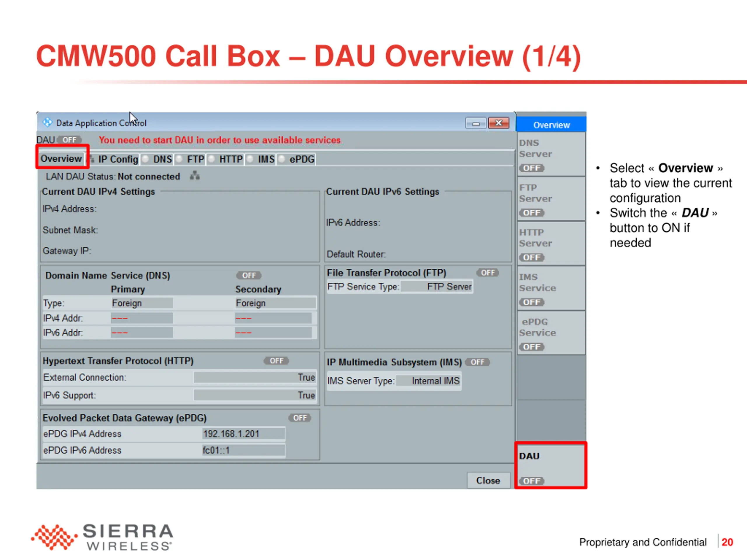Switch the sidebar DAU button to ON

click(532, 481)
